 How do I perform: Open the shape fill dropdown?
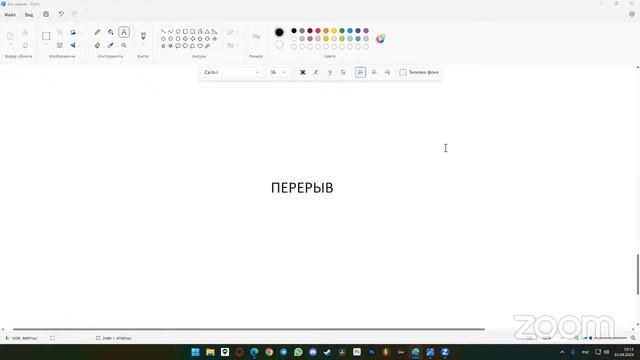(232, 45)
